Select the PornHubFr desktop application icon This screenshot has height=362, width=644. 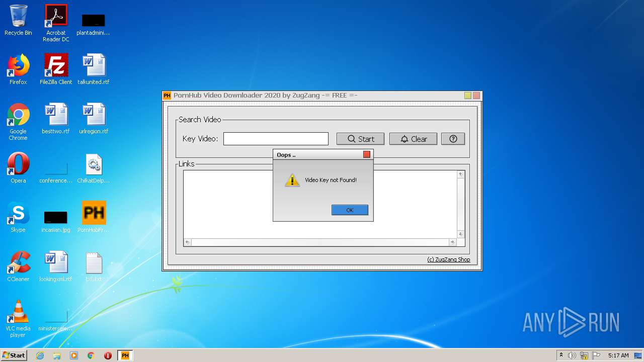tap(94, 217)
